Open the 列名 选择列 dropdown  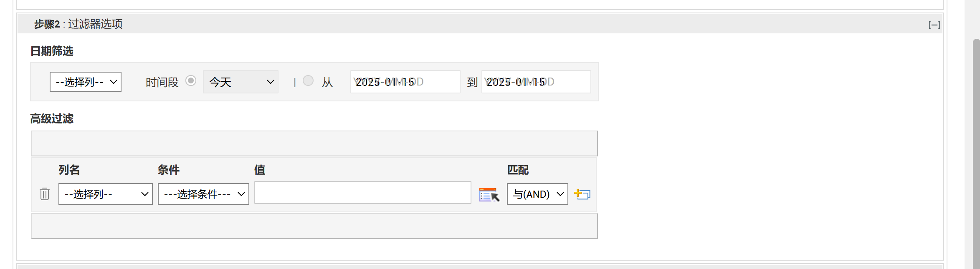pyautogui.click(x=105, y=194)
